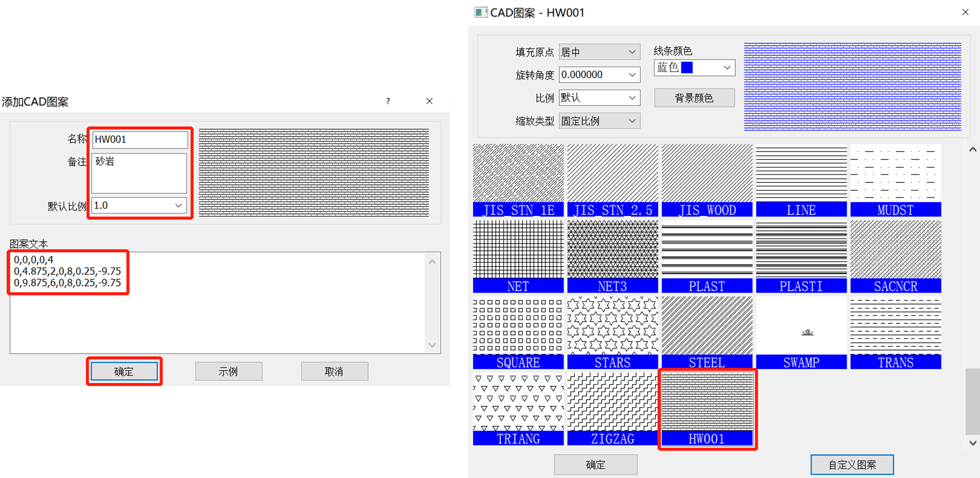Select the ZIGZAG pattern thumbnail
Image resolution: width=980 pixels, height=478 pixels.
pyautogui.click(x=612, y=409)
